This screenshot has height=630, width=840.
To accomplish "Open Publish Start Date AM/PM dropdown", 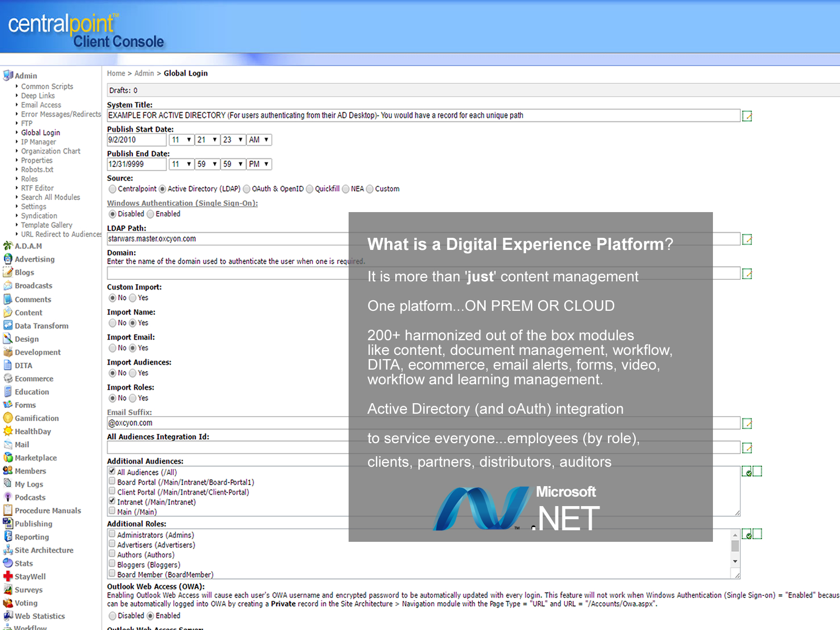I will coord(259,140).
